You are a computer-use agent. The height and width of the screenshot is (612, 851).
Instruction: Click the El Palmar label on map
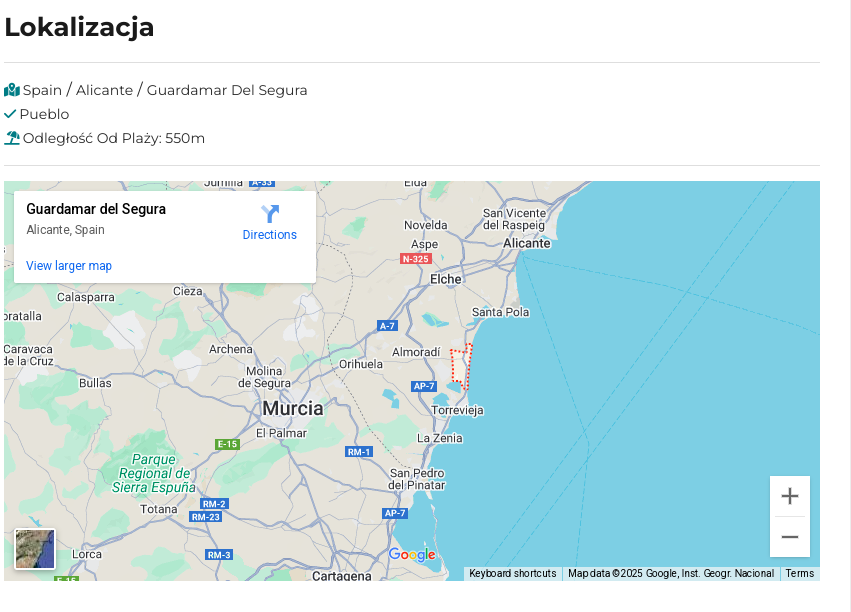[x=281, y=433]
